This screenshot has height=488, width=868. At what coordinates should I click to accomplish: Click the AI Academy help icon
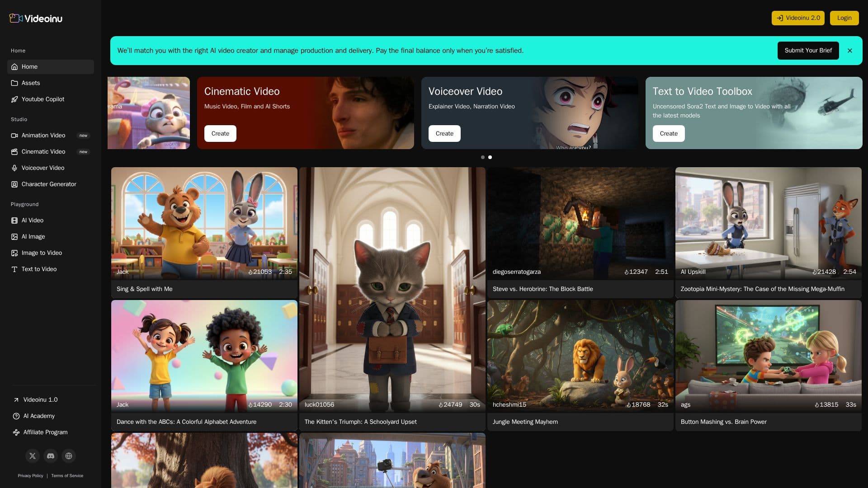click(16, 416)
